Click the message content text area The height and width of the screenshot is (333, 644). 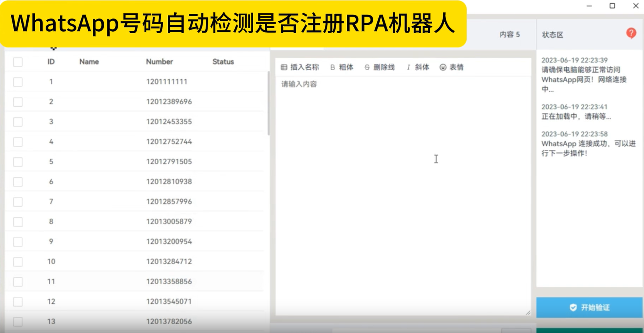403,195
